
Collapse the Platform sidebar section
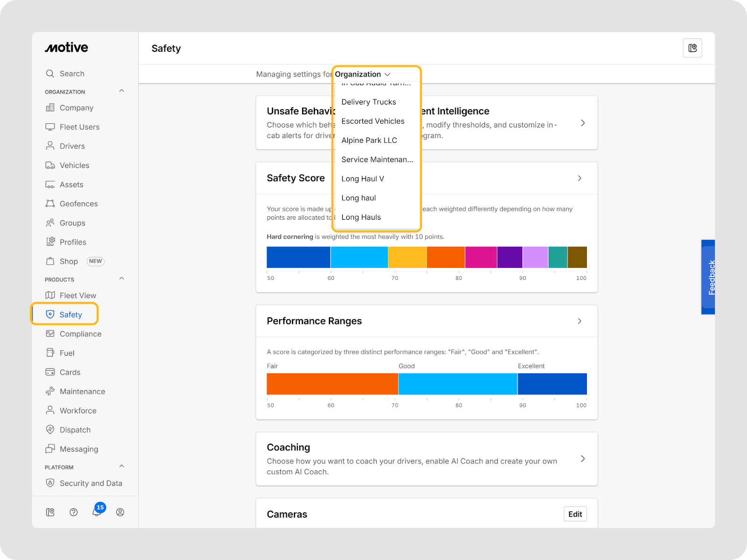pos(121,466)
